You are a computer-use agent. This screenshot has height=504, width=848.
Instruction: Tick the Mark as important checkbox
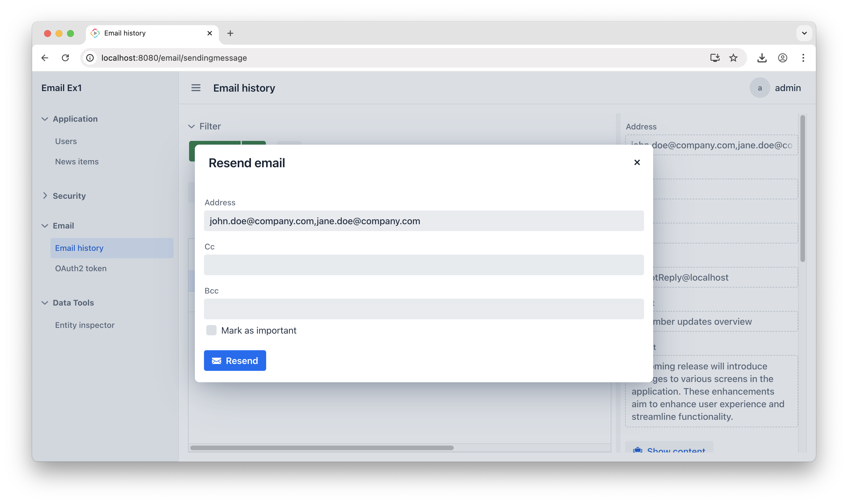[211, 330]
